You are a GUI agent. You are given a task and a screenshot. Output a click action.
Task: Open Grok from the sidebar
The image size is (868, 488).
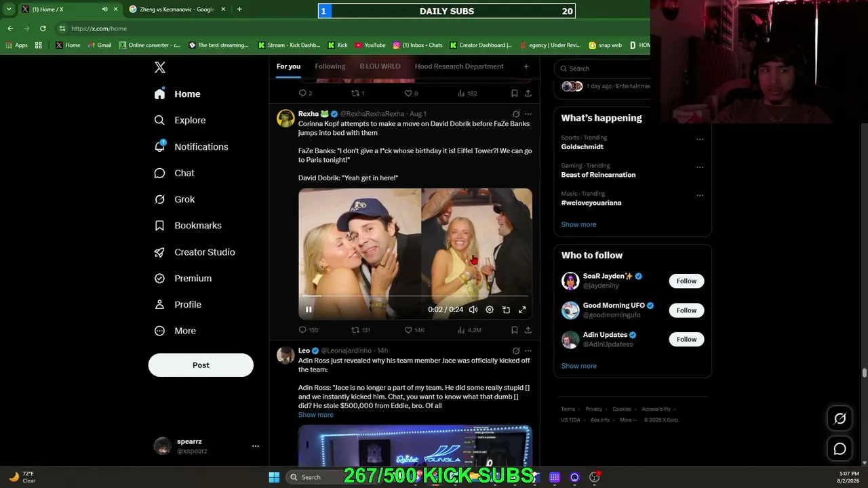pyautogui.click(x=174, y=199)
